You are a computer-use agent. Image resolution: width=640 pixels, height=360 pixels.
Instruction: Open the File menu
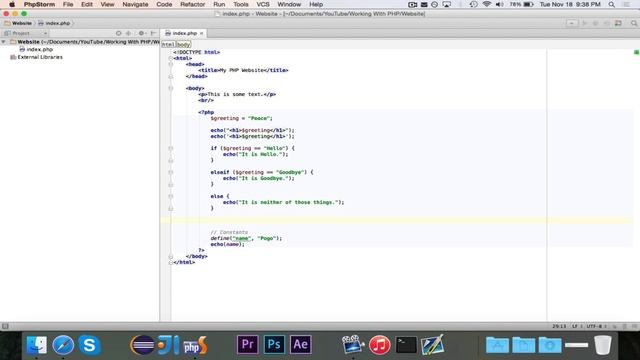click(x=68, y=4)
